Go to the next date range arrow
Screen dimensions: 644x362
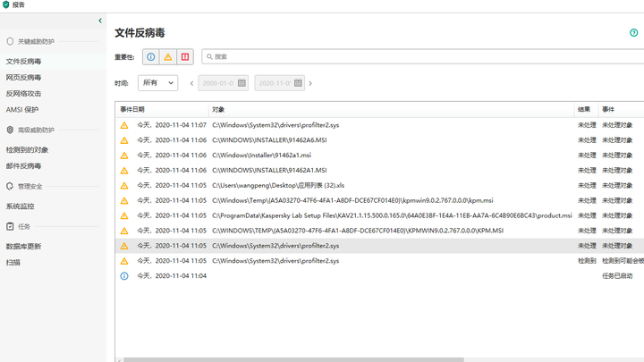coord(310,83)
